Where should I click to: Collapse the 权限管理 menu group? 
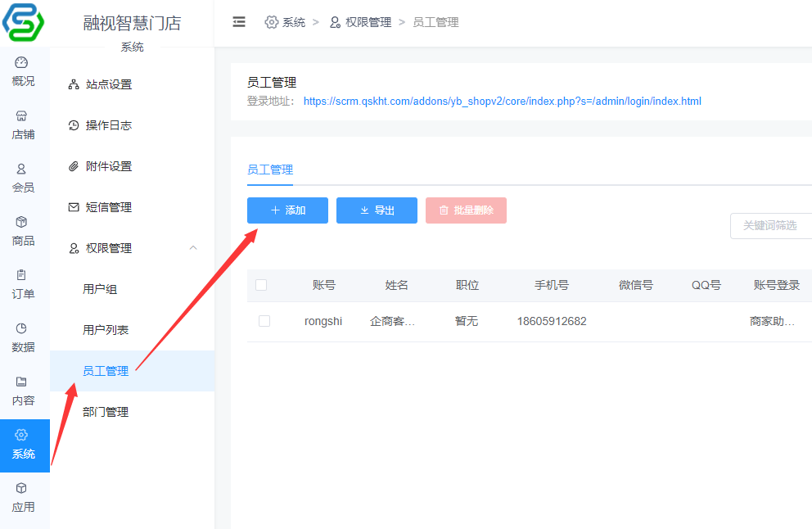(x=193, y=248)
